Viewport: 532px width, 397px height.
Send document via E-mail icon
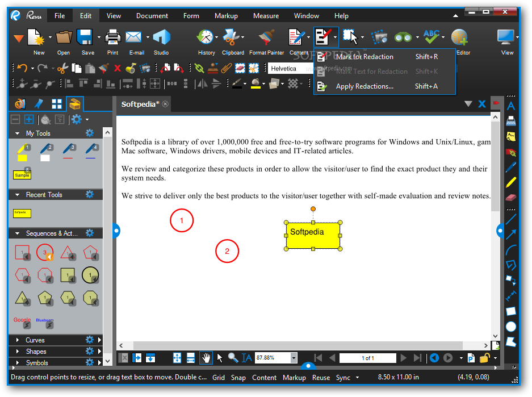[x=133, y=37]
